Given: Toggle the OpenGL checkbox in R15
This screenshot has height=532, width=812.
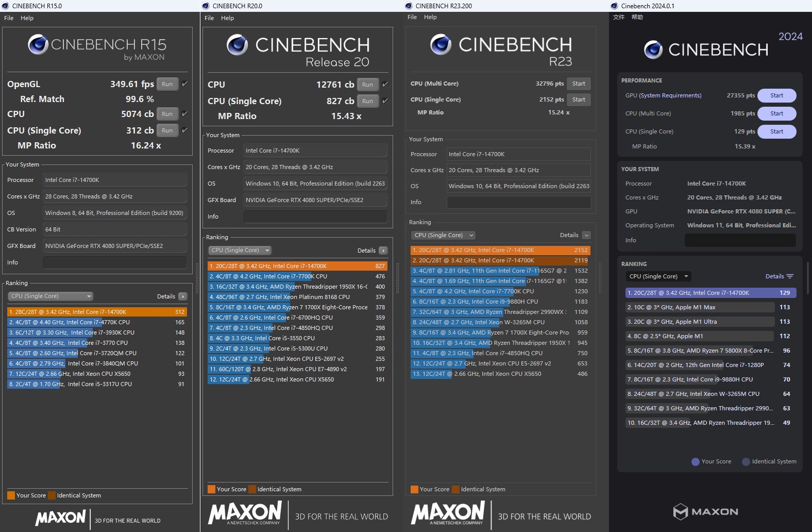Looking at the screenshot, I should (x=185, y=84).
